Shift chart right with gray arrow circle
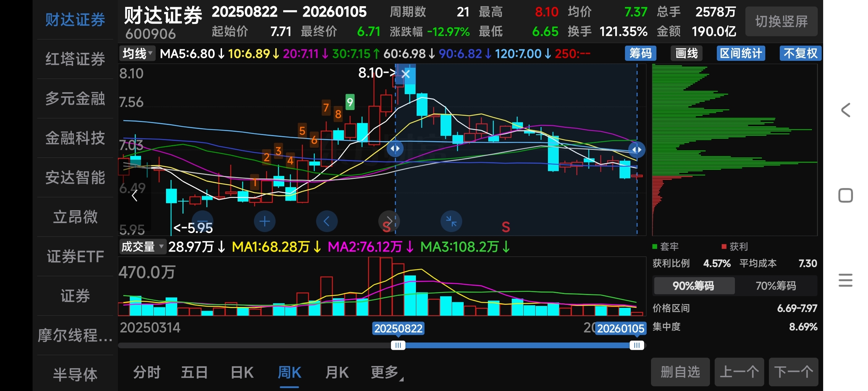 tap(388, 221)
